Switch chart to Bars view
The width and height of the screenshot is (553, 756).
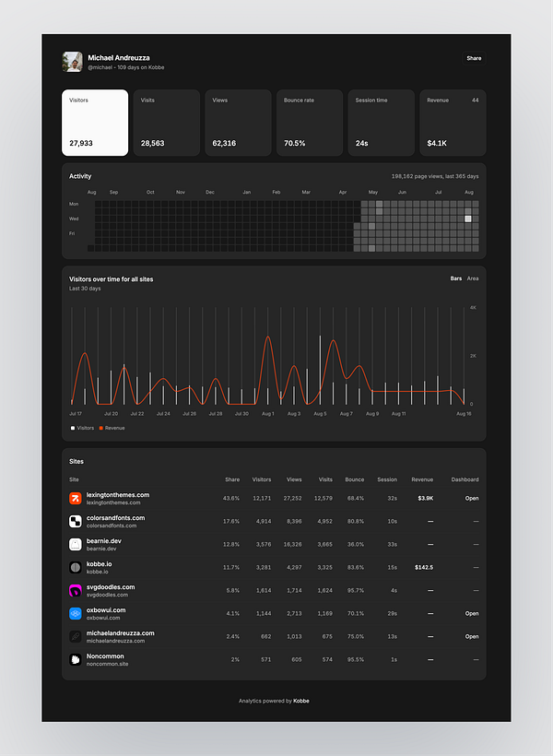(x=456, y=278)
